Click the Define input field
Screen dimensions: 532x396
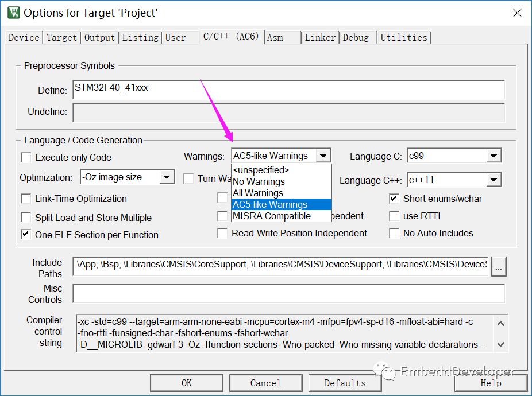click(288, 90)
